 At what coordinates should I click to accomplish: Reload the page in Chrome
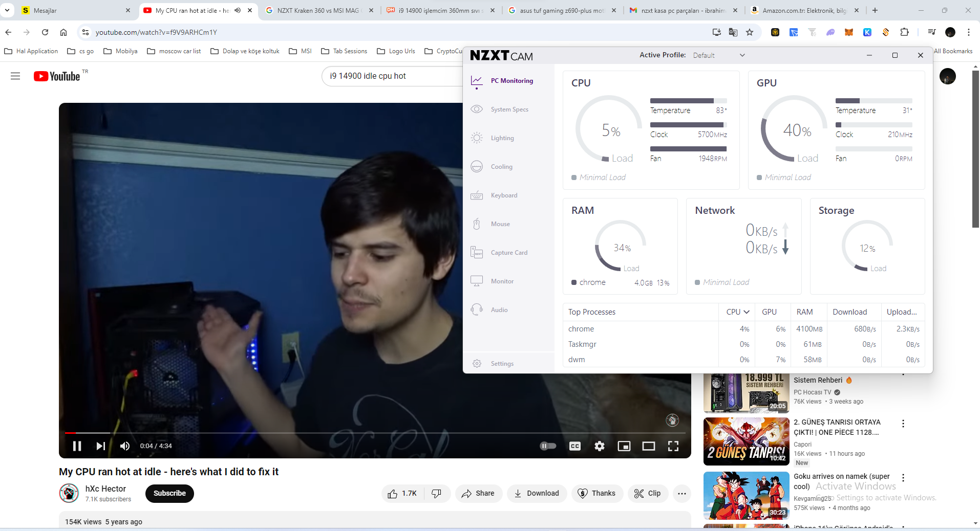tap(45, 32)
